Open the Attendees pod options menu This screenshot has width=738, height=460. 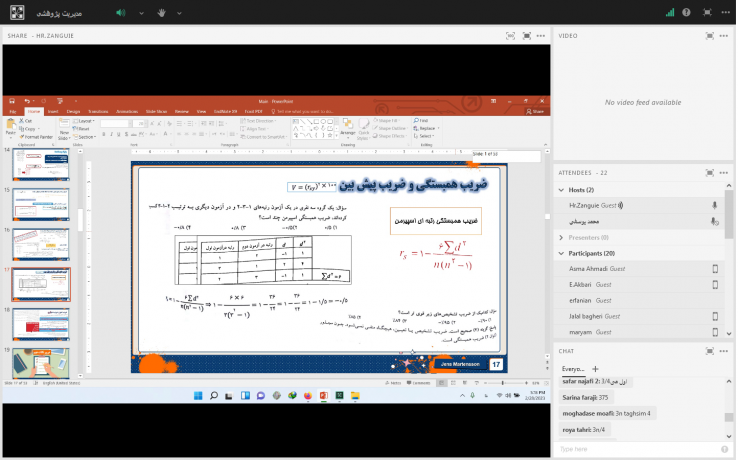(x=725, y=173)
